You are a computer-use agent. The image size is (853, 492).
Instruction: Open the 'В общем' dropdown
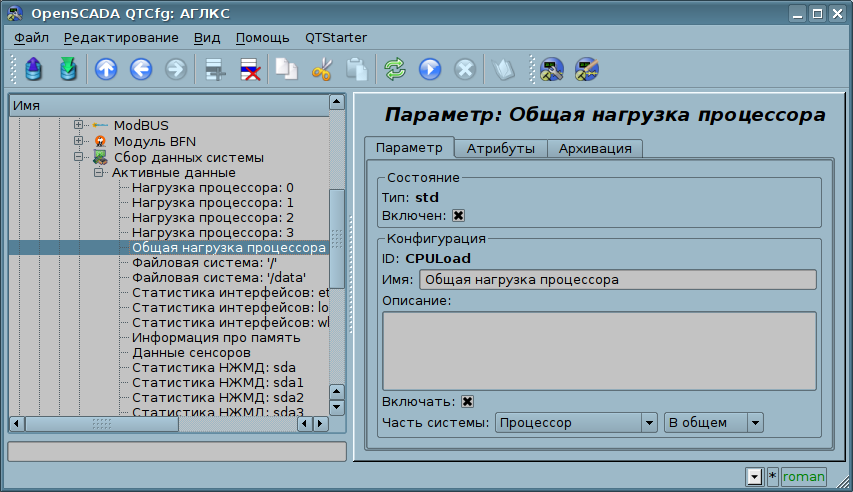point(713,423)
